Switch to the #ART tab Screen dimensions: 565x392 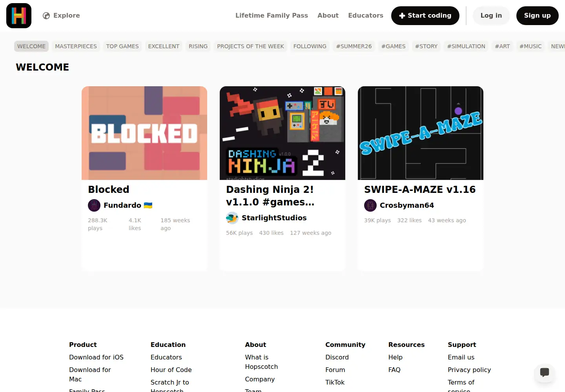(x=503, y=46)
